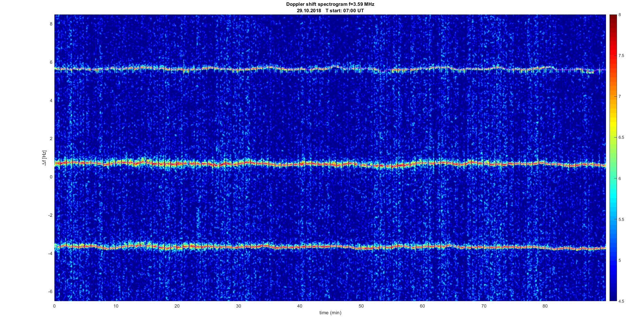The width and height of the screenshot is (644, 323).
Task: Click the x-axis tick label '10'
Action: coord(116,306)
